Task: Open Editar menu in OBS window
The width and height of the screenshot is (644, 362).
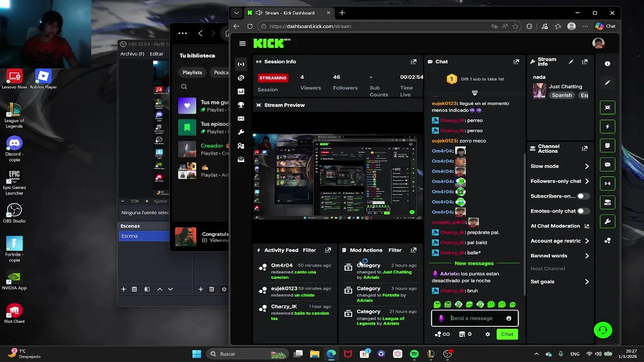Action: coord(156,54)
